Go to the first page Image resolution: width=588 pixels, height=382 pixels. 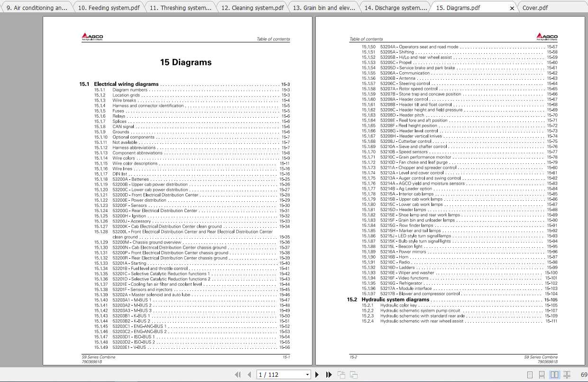(x=238, y=374)
